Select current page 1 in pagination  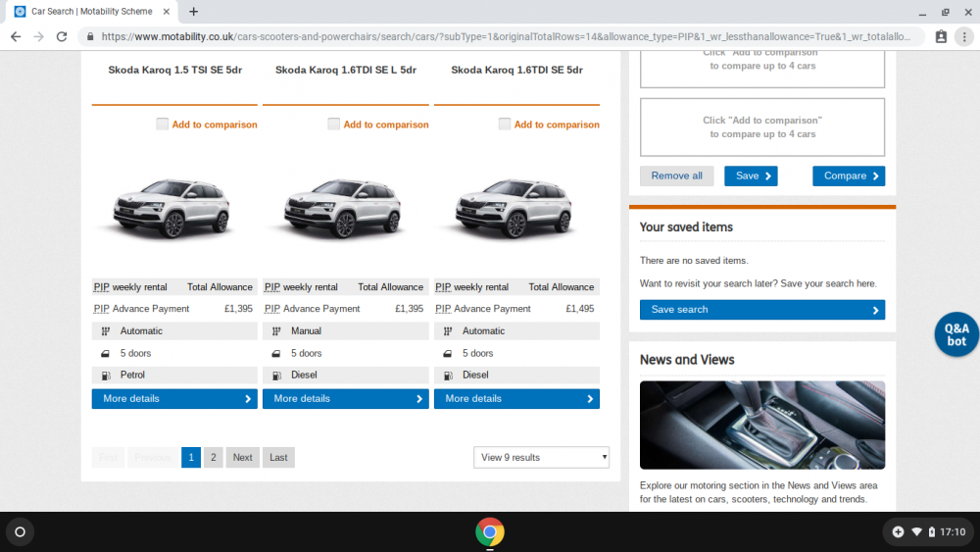click(191, 458)
